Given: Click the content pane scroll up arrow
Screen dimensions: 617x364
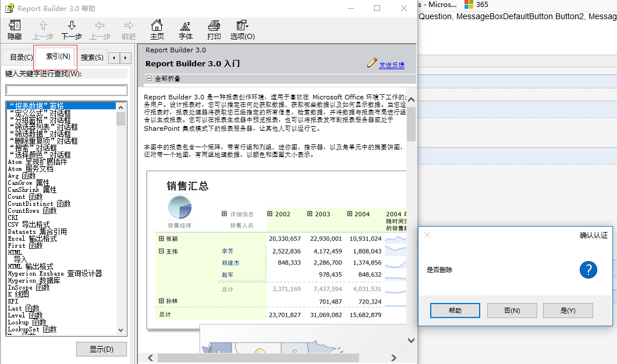Looking at the screenshot, I should [x=411, y=100].
